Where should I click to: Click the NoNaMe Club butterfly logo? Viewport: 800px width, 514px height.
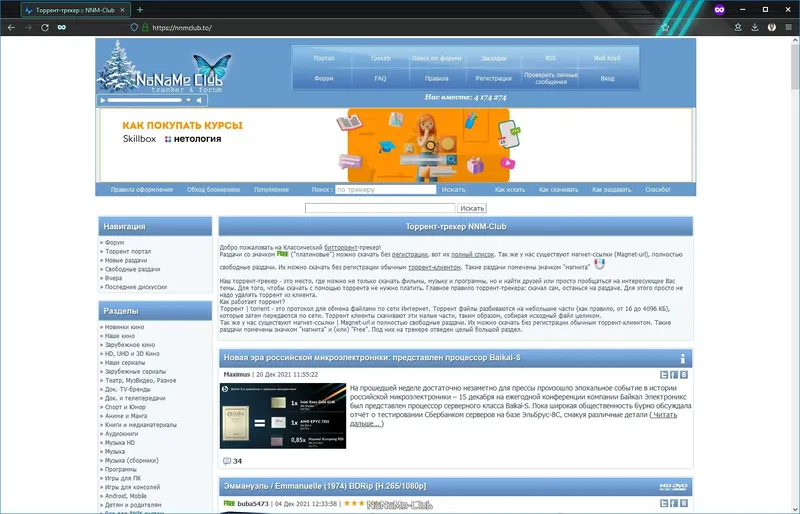166,69
